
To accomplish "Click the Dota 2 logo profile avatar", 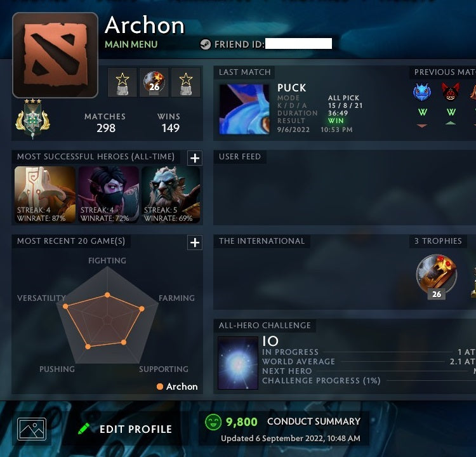I will pos(55,55).
